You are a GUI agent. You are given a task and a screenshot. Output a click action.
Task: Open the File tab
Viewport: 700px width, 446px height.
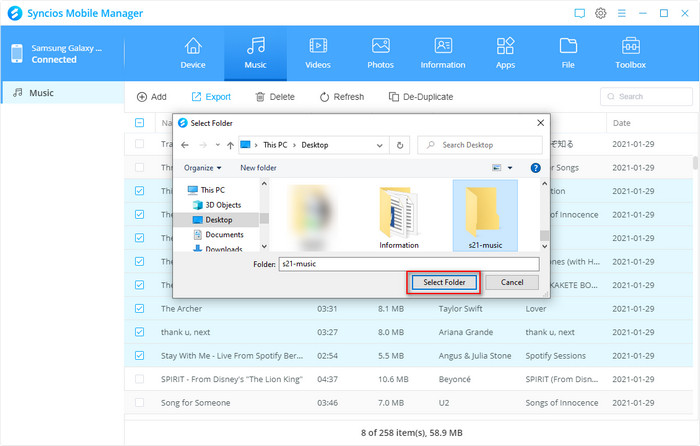coord(568,53)
